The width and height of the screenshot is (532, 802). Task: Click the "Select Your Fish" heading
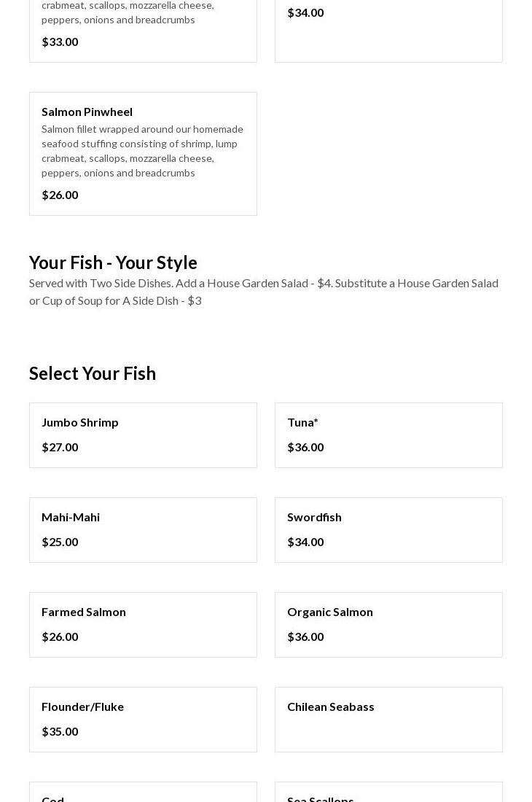tap(93, 373)
